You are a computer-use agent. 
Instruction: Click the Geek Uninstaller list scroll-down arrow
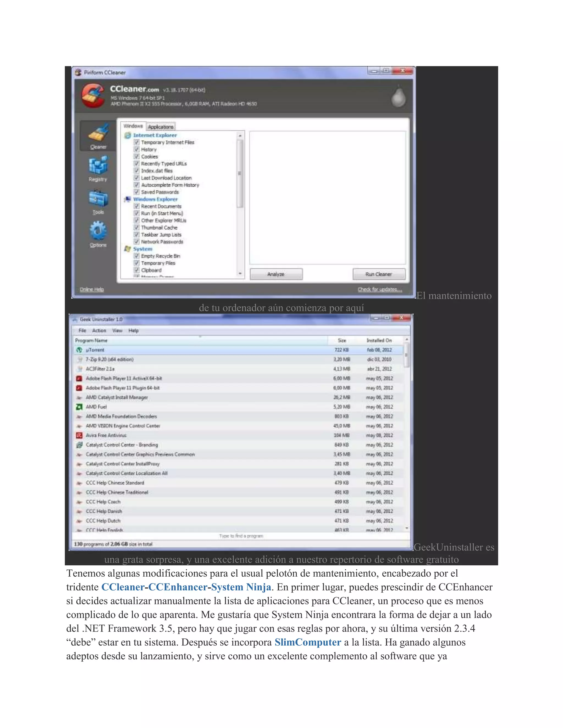[407, 528]
